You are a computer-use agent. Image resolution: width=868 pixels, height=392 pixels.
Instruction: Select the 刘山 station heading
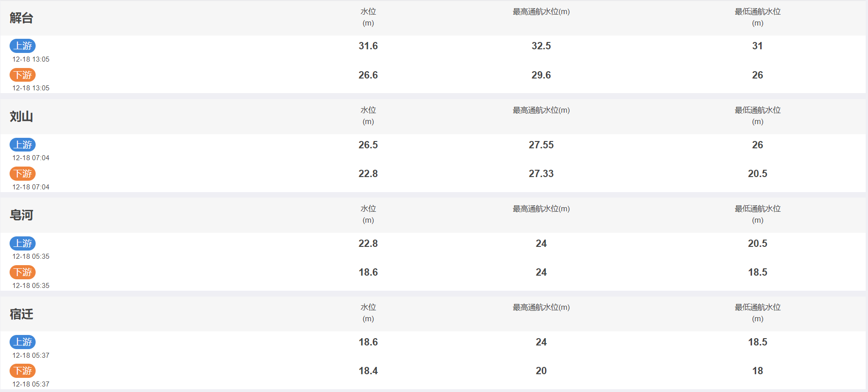click(x=21, y=116)
